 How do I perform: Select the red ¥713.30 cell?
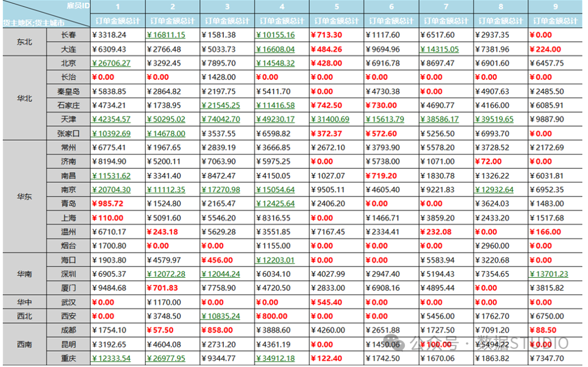tap(336, 35)
